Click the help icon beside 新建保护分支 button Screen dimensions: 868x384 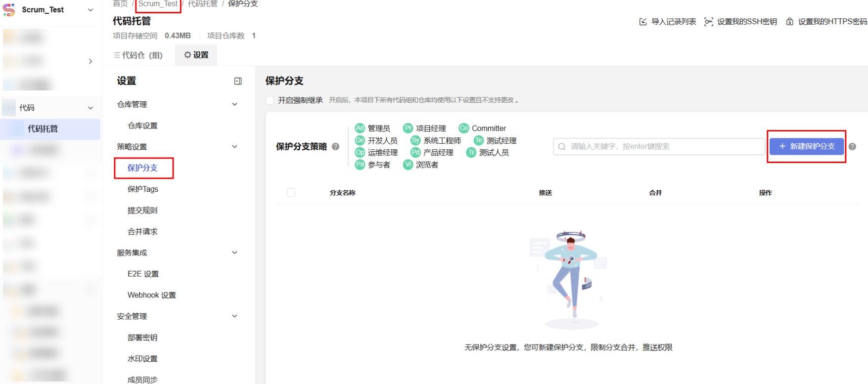(852, 146)
